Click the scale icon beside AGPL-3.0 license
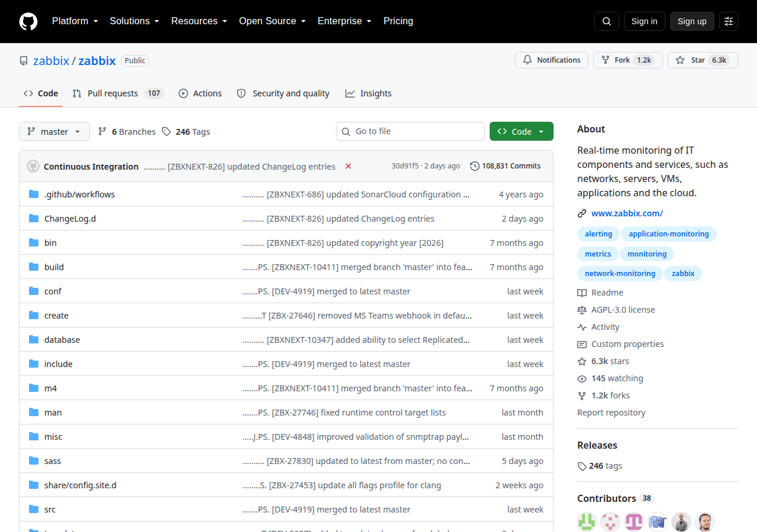The image size is (757, 532). (x=582, y=310)
